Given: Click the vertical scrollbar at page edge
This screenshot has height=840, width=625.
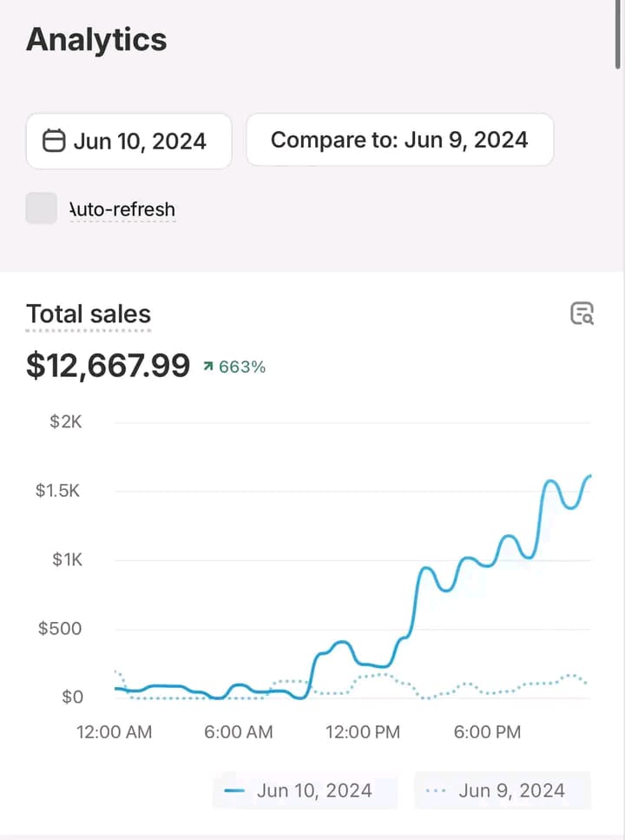Looking at the screenshot, I should point(617,35).
